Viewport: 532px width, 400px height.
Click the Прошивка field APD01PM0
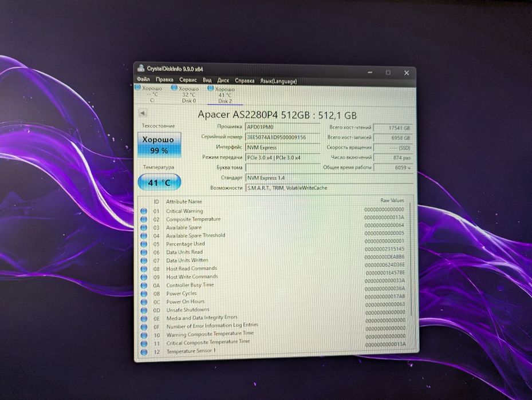pos(282,127)
